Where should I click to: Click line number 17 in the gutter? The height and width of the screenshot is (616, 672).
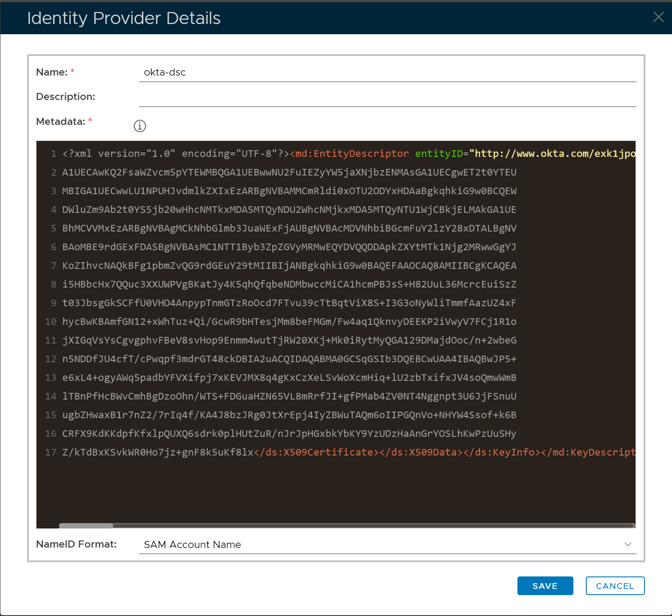[x=51, y=452]
